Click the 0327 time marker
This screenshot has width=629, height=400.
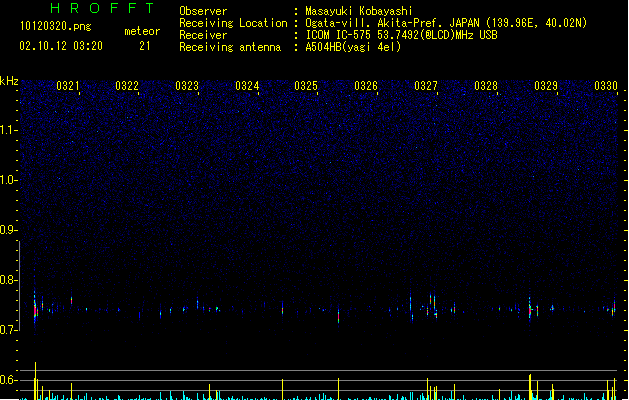pos(426,86)
